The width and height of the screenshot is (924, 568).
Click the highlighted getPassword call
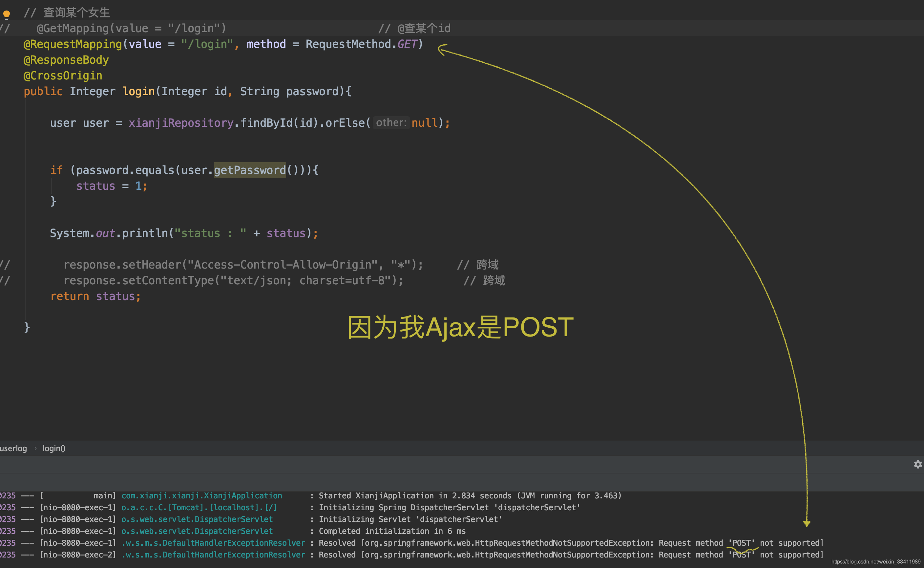[x=250, y=170]
